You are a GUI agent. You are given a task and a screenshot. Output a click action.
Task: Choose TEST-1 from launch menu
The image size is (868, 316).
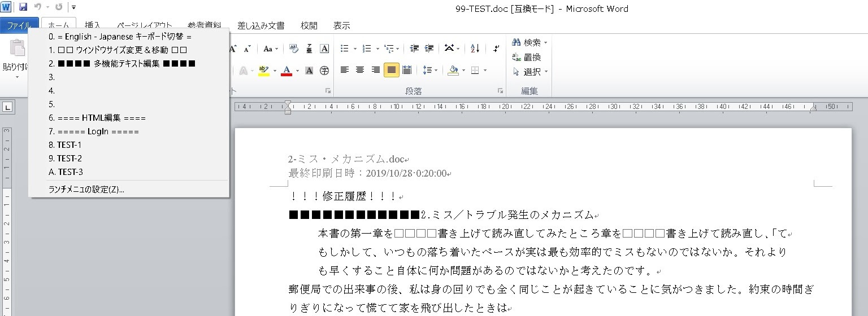129,145
